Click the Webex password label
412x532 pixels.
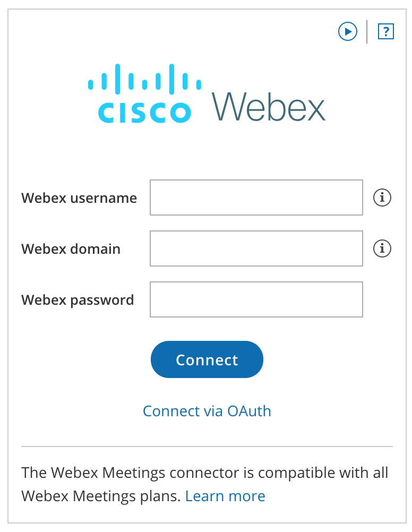pyautogui.click(x=78, y=301)
